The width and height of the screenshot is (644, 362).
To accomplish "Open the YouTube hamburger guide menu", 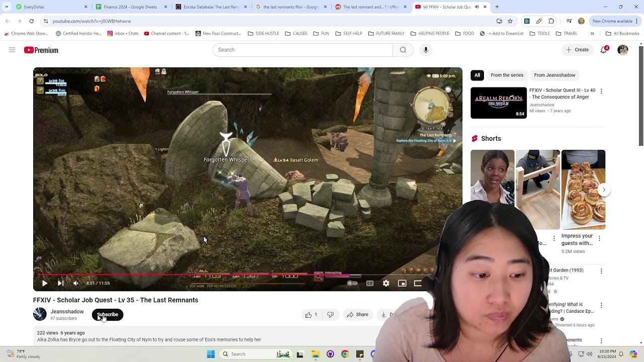I will [12, 50].
